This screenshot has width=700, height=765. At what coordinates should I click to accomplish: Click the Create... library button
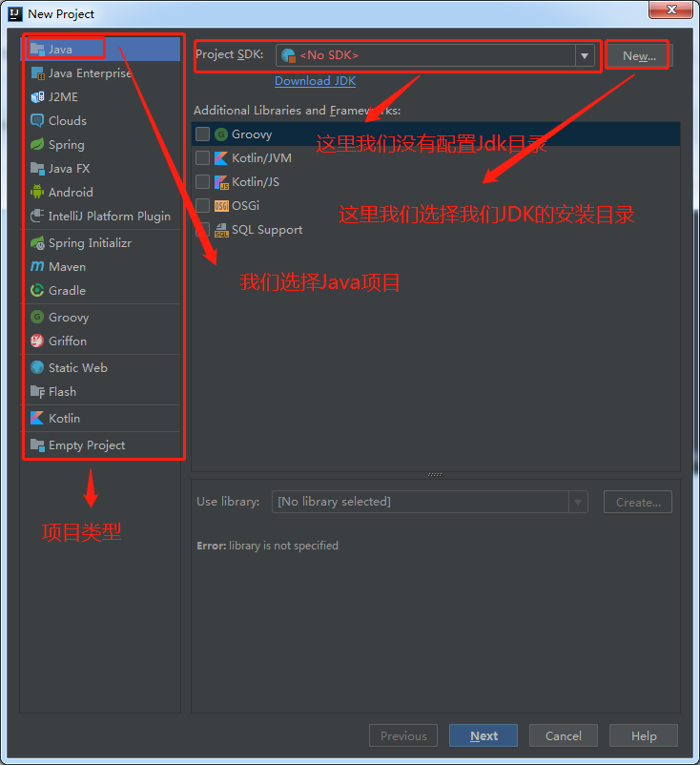[x=638, y=502]
